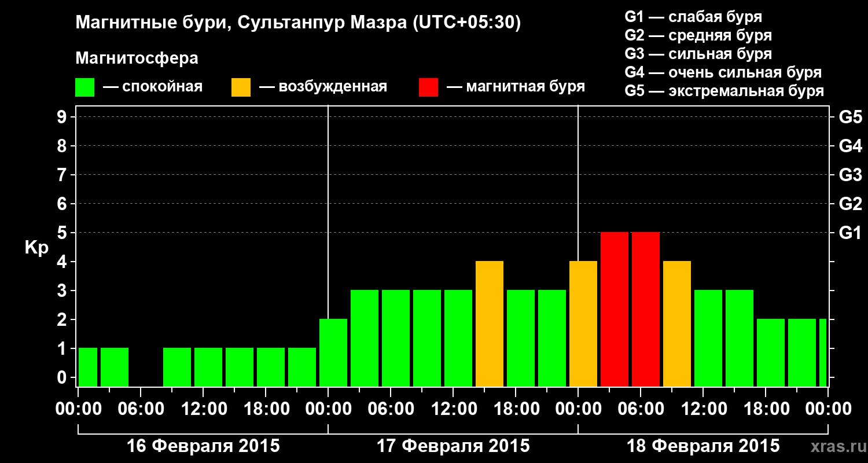Image resolution: width=868 pixels, height=463 pixels.
Task: Click the first red storm bar on 18 February
Action: click(615, 309)
